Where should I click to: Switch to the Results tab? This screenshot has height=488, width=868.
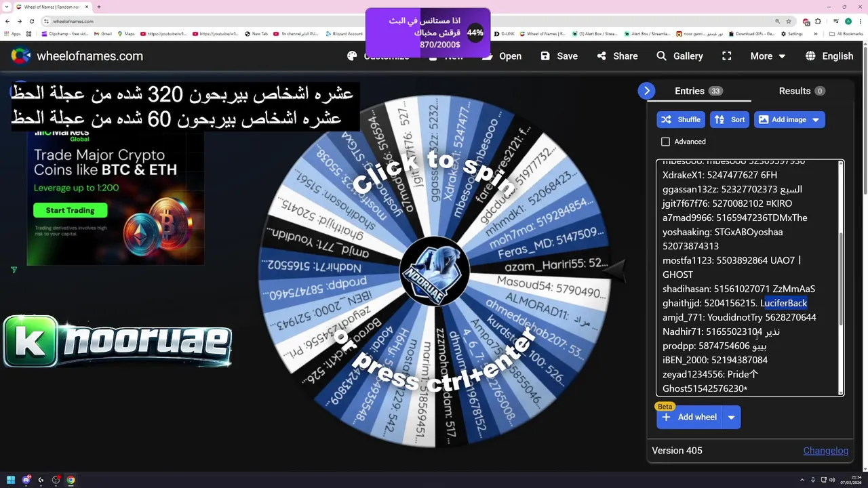coord(802,91)
